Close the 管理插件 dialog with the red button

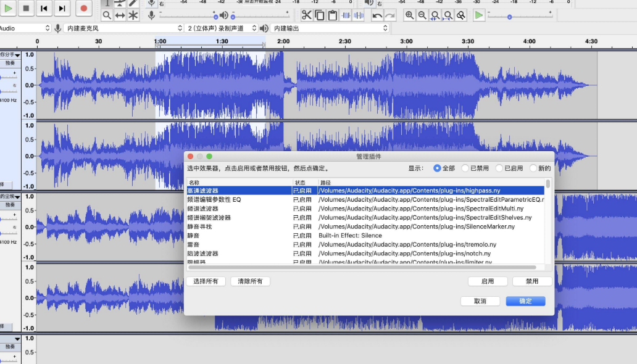pyautogui.click(x=191, y=157)
